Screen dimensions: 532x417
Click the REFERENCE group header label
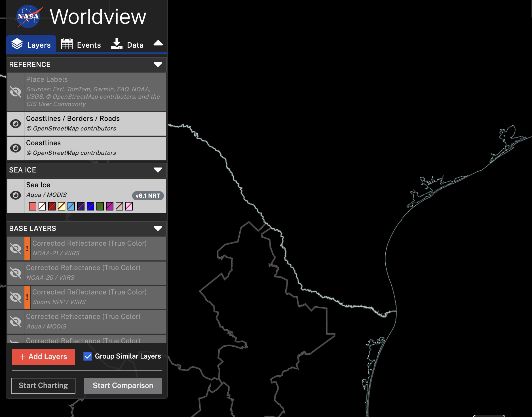pyautogui.click(x=30, y=65)
